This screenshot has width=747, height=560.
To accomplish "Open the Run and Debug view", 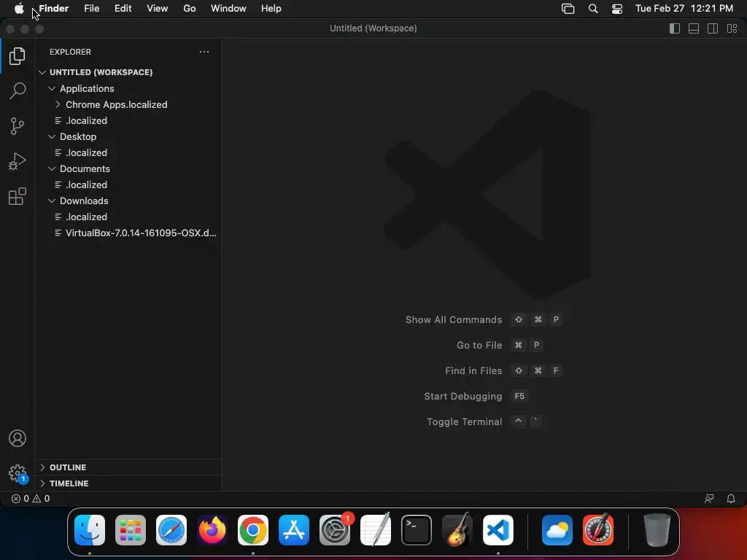I will pyautogui.click(x=18, y=161).
